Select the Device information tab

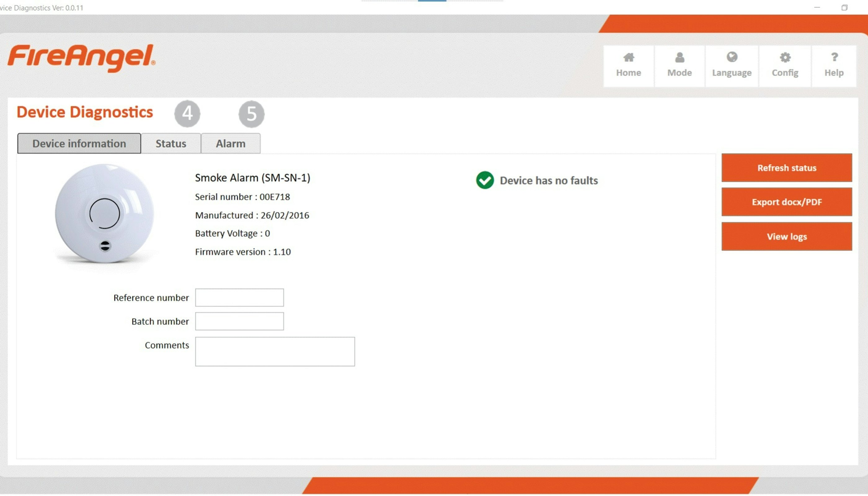[x=79, y=144]
